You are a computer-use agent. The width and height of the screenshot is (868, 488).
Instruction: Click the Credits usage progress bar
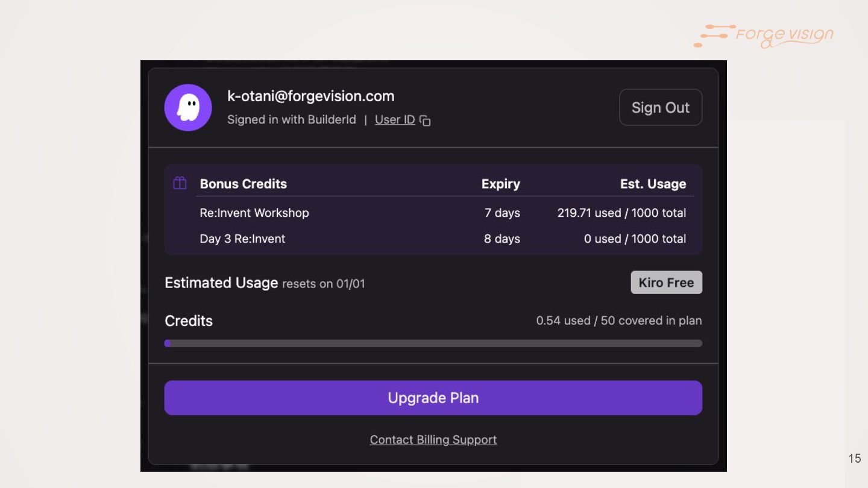433,343
